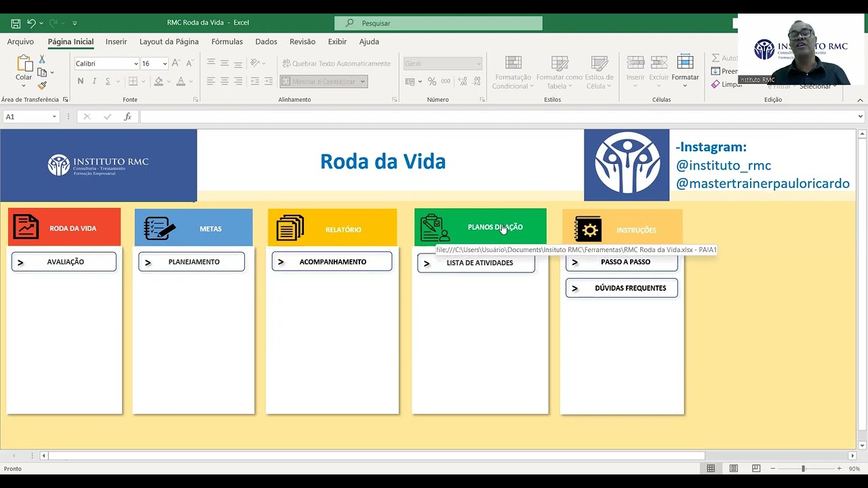Click the Increase Indent icon

(x=269, y=81)
